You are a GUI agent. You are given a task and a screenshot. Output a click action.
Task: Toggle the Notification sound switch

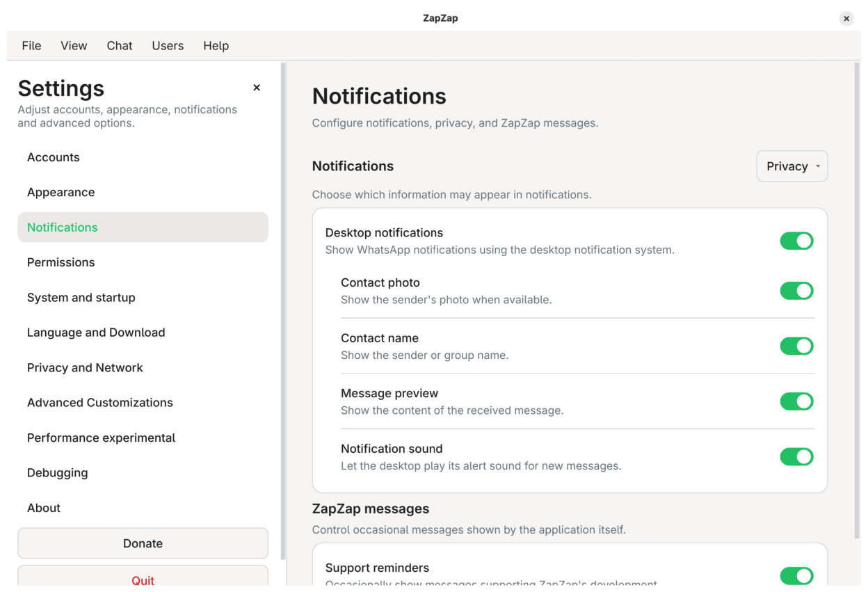click(x=796, y=456)
